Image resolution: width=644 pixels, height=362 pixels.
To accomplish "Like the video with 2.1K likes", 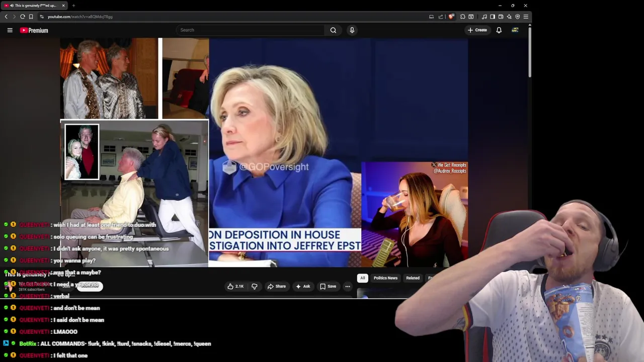I will [235, 287].
